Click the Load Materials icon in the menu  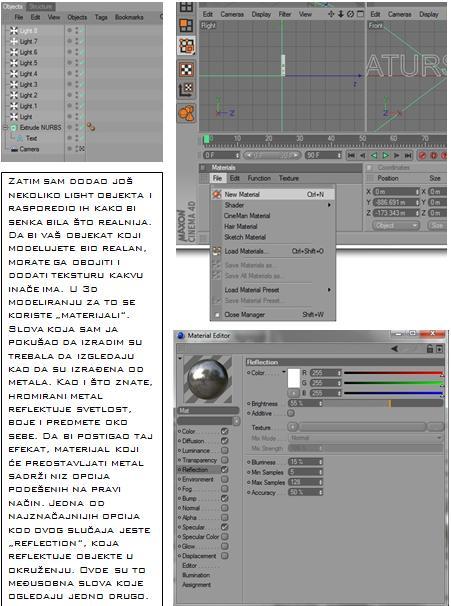point(217,251)
